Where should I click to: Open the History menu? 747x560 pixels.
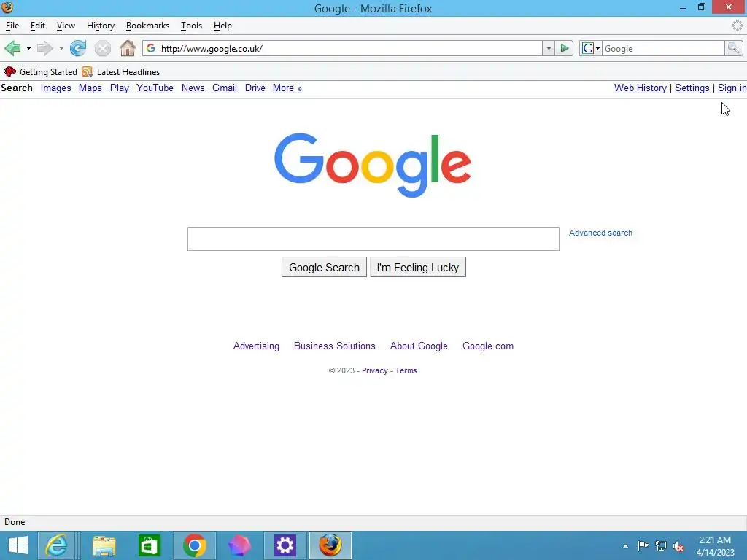101,26
